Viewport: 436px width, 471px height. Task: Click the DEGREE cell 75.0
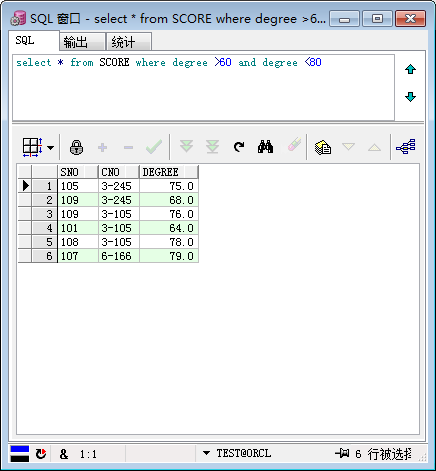(x=169, y=186)
